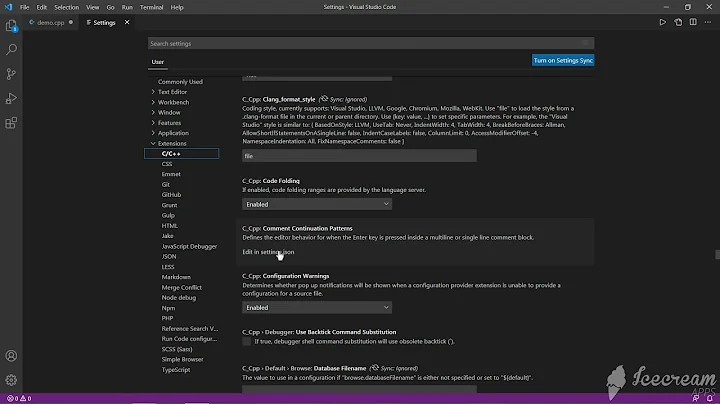This screenshot has height=404, width=720.
Task: Click the clear settings search filter icon
Action: point(585,43)
